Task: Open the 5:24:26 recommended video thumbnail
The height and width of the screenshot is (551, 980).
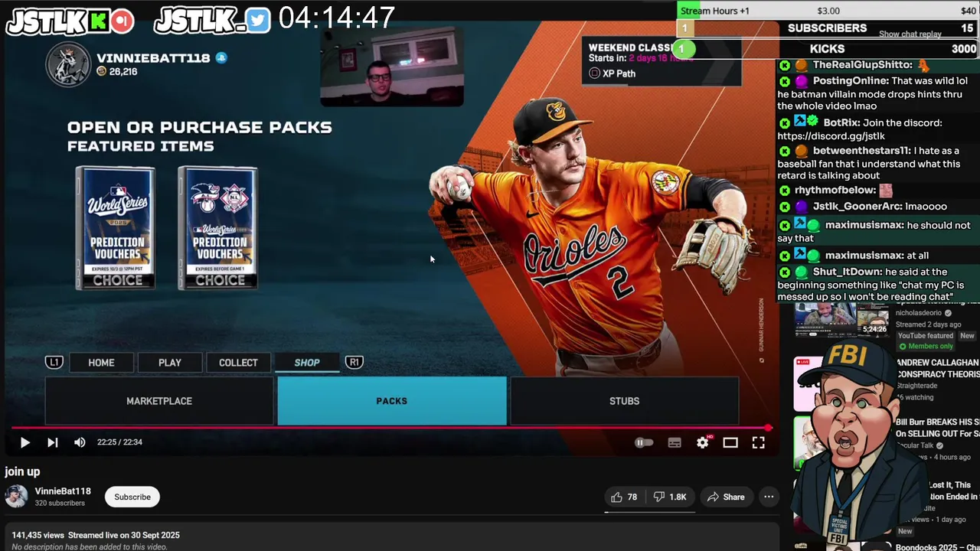Action: click(841, 319)
